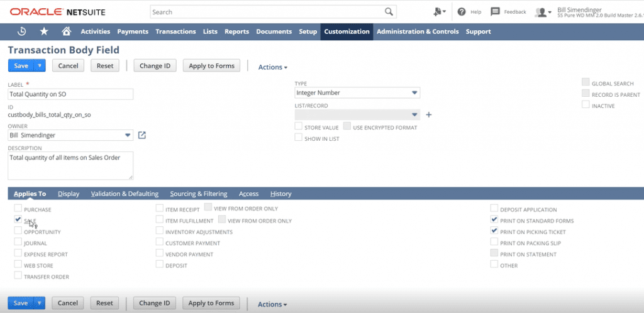
Task: Click the top Apply to Forms button
Action: [211, 66]
